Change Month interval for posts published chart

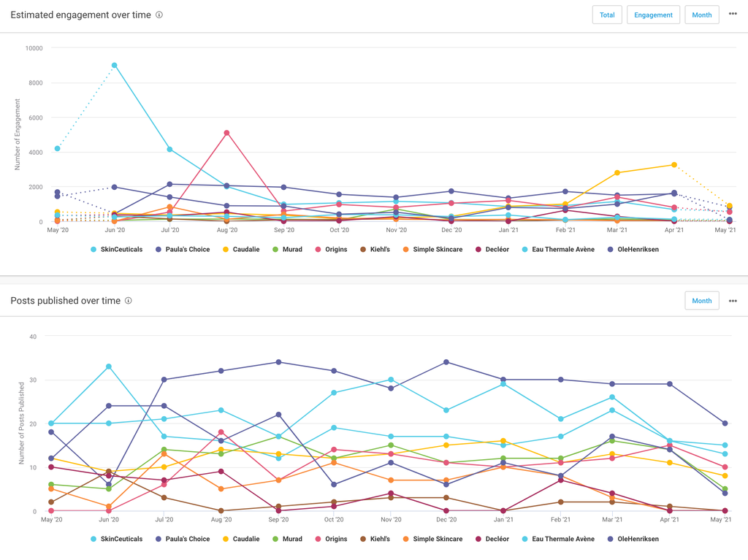click(x=701, y=301)
